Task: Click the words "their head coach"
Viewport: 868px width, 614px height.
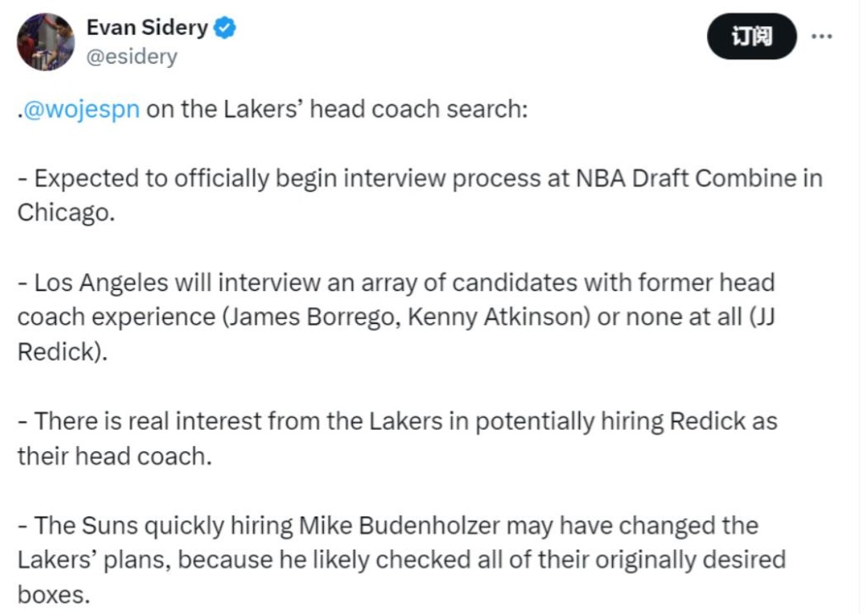Action: pos(112,455)
